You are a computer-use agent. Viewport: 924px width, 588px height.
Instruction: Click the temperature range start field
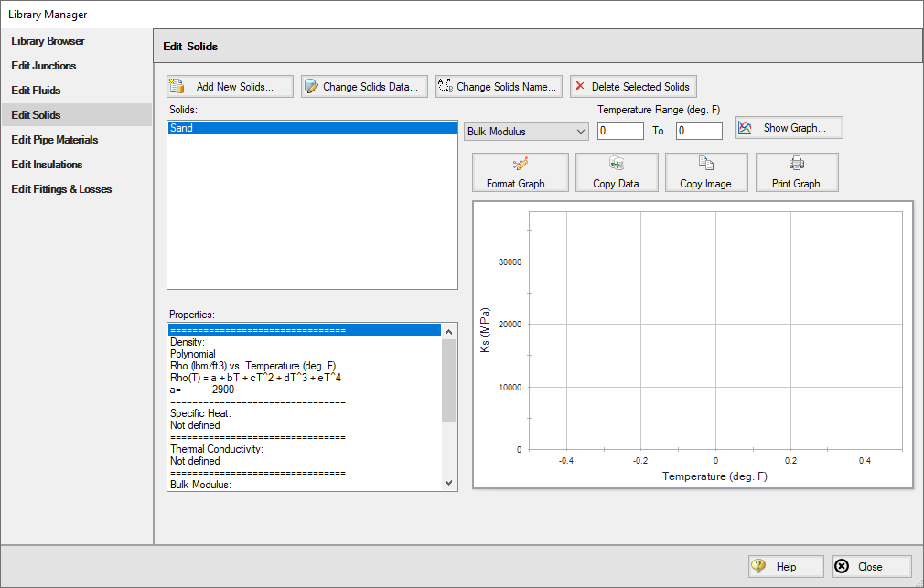(620, 131)
